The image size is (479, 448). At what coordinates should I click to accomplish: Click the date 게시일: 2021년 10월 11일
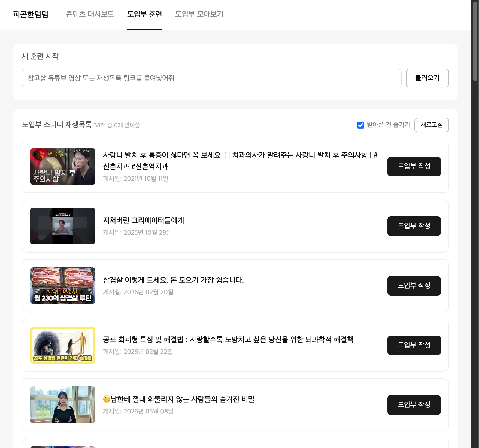point(136,179)
